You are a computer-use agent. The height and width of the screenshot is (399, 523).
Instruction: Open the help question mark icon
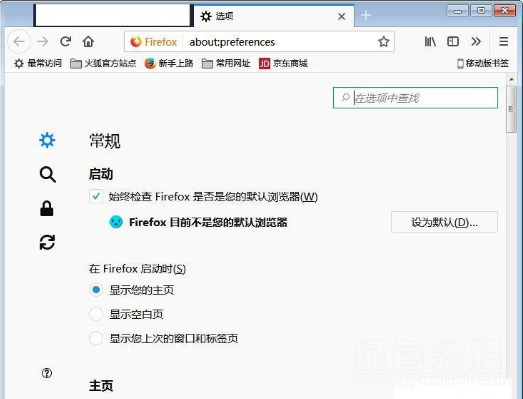[x=47, y=373]
